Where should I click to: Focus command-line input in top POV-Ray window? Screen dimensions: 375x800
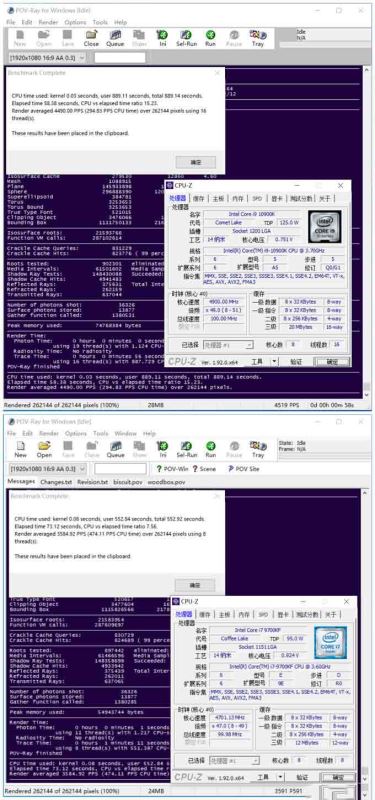tap(120, 58)
